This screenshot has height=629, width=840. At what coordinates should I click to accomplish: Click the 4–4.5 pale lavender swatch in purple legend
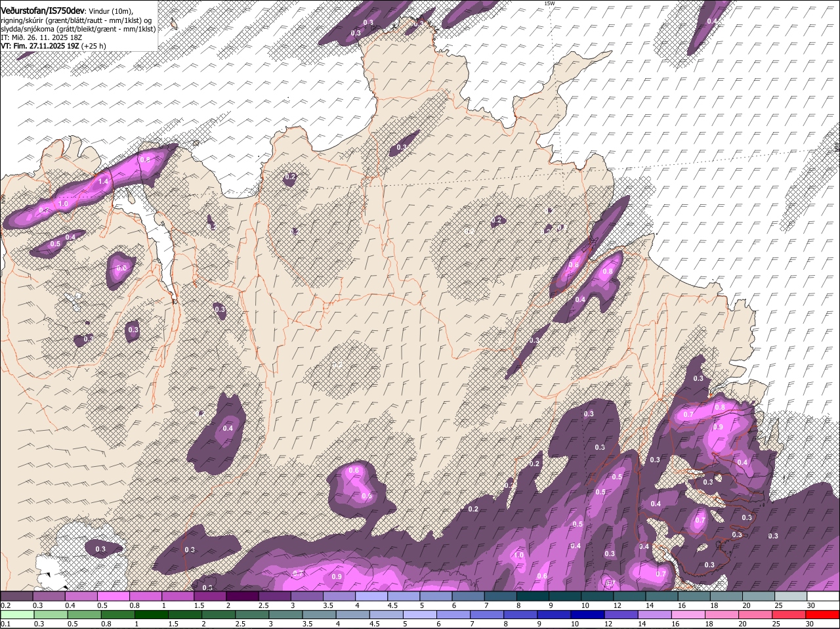pyautogui.click(x=371, y=596)
